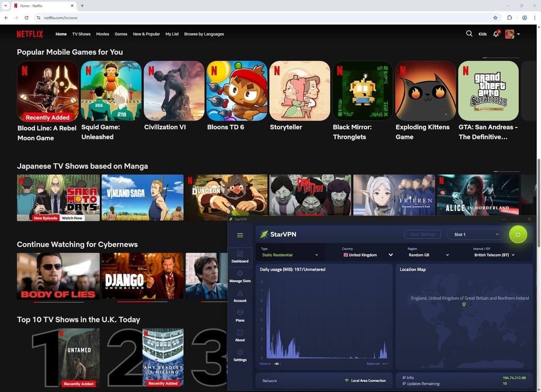Click the Netflix page vertical scrollbar
The height and width of the screenshot is (392, 541).
click(538, 202)
